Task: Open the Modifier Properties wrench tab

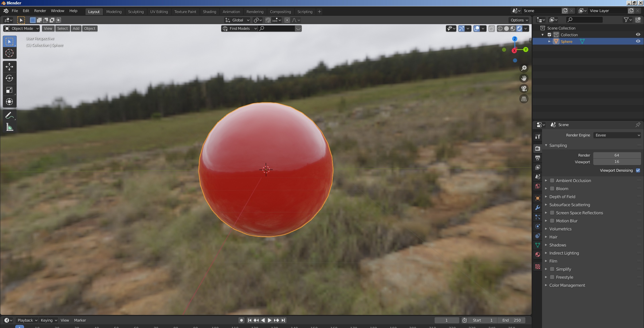Action: [x=538, y=208]
